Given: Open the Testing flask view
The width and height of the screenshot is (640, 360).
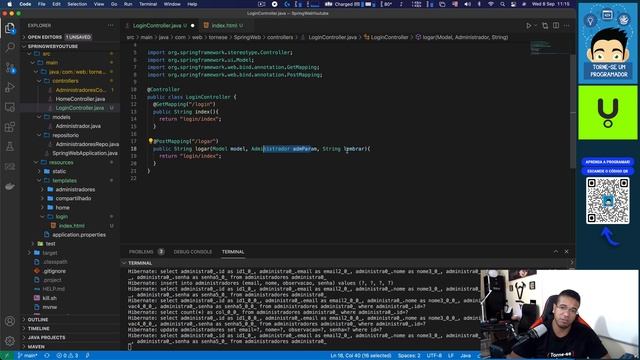Looking at the screenshot, I should (10, 147).
